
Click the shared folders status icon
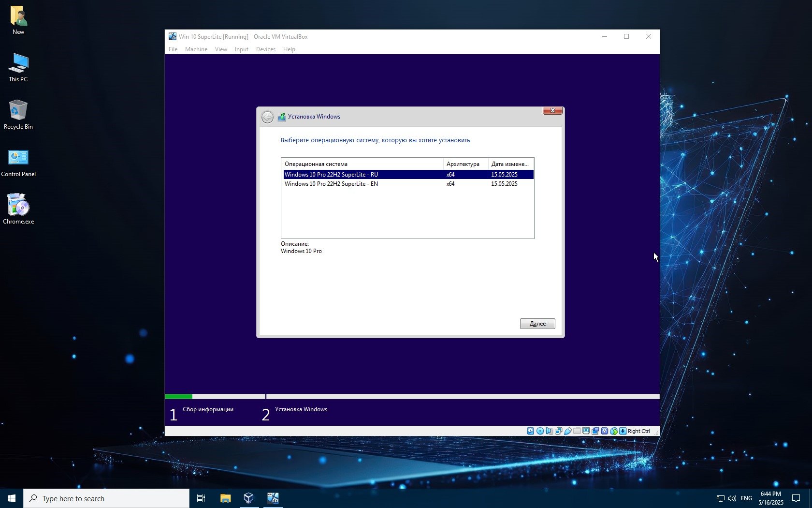[577, 431]
